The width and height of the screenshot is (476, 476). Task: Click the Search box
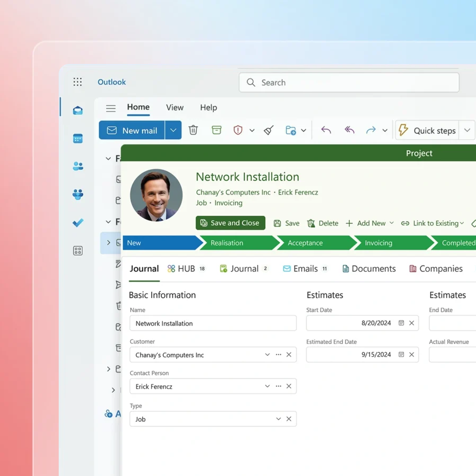click(x=349, y=83)
